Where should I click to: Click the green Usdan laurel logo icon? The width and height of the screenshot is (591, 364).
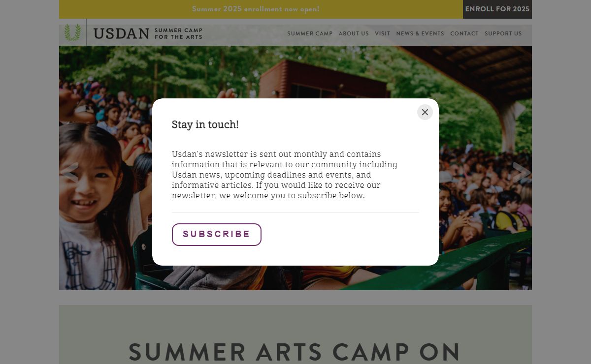click(x=72, y=32)
